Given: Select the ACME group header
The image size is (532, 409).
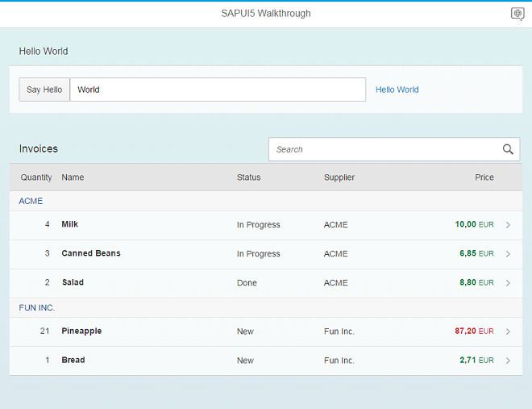Looking at the screenshot, I should tap(31, 201).
